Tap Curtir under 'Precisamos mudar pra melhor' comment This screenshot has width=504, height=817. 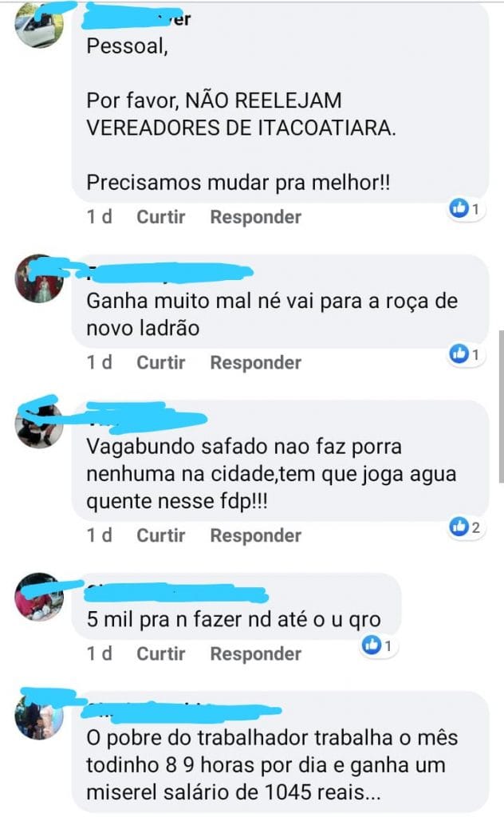pos(160,217)
